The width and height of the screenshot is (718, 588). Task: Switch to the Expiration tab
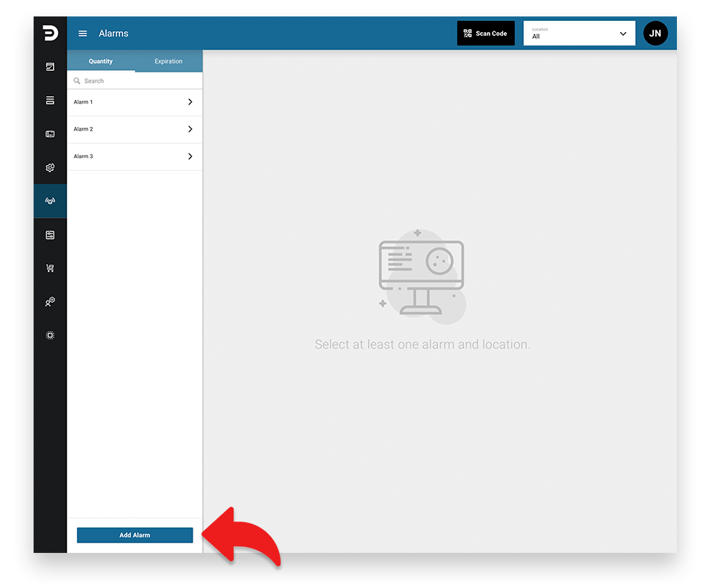pos(169,61)
